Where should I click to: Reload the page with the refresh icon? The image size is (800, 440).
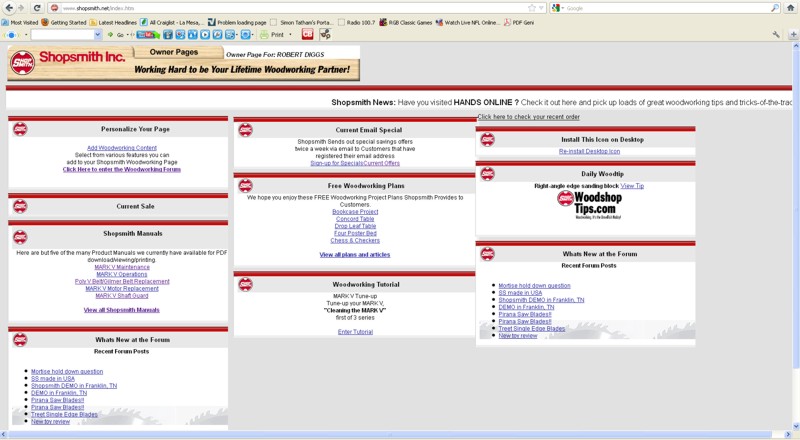(37, 8)
